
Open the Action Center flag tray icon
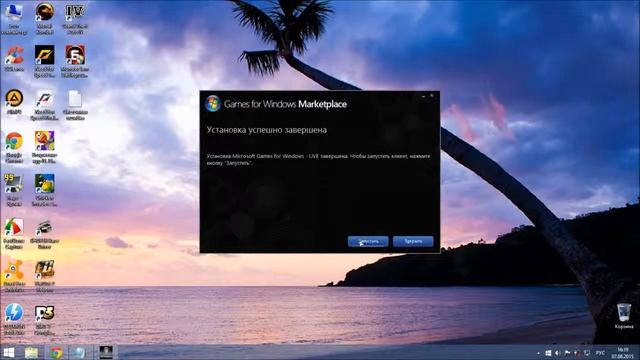[x=567, y=353]
